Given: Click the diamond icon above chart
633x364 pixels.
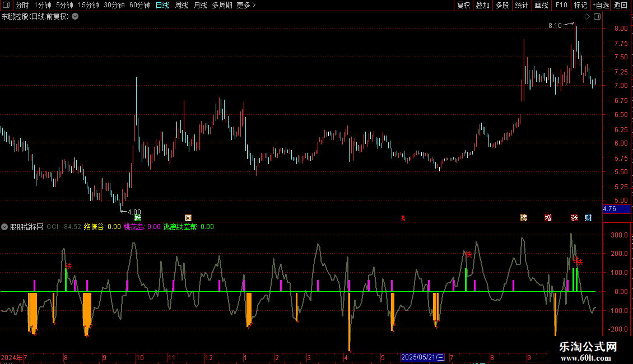Looking at the screenshot, I should tap(587, 17).
